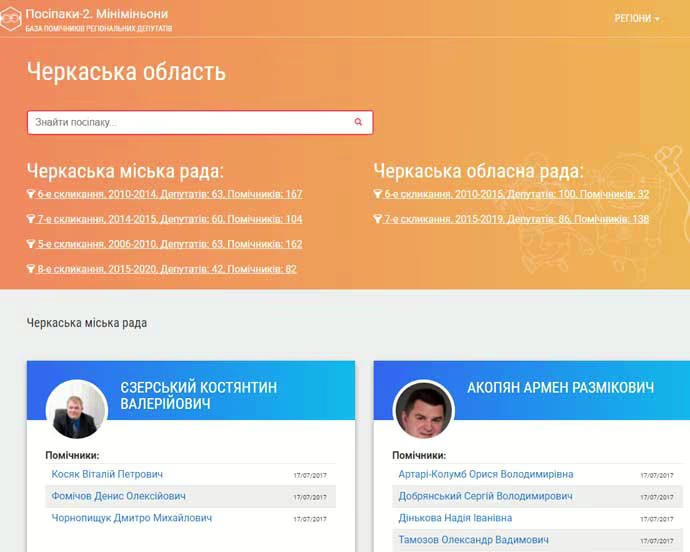Click filter icon beside 7-е скликання 2015-2019
The width and height of the screenshot is (690, 552).
tap(378, 219)
